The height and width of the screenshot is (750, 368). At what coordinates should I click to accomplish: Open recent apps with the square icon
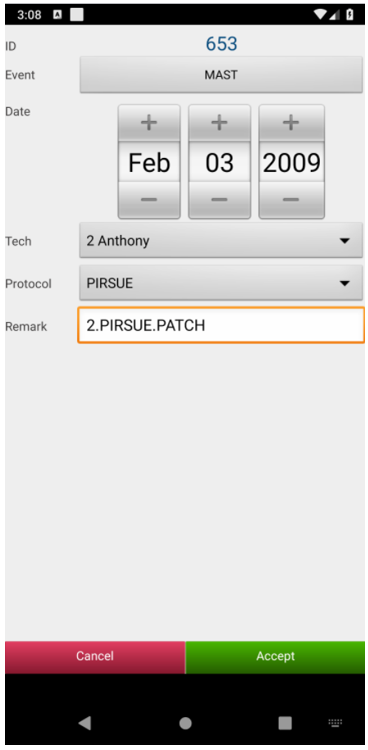tap(285, 723)
